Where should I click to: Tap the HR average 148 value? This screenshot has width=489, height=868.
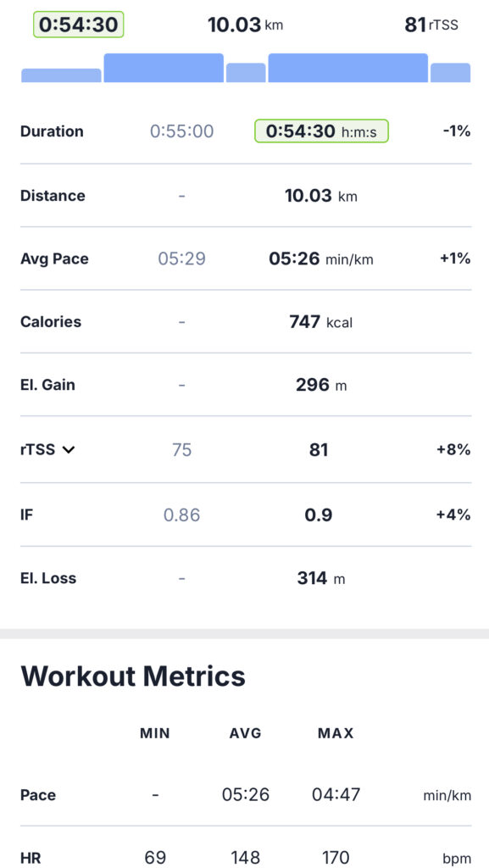(245, 858)
